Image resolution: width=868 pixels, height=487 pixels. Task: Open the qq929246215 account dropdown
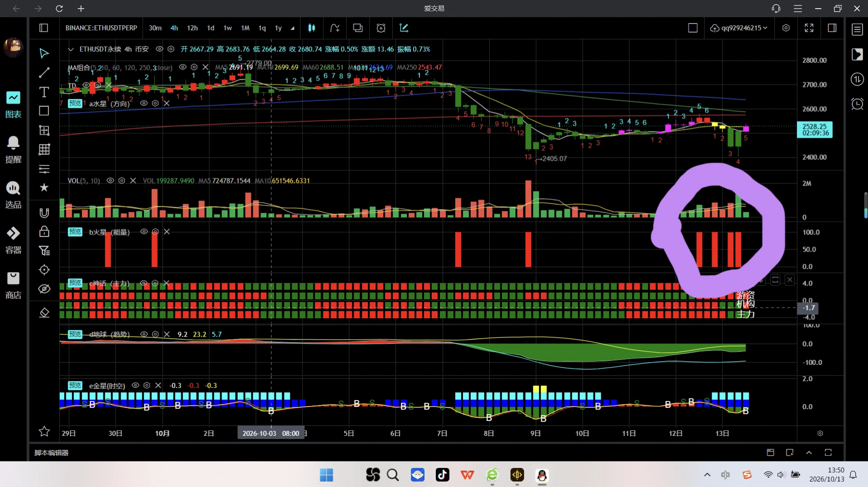coord(739,28)
